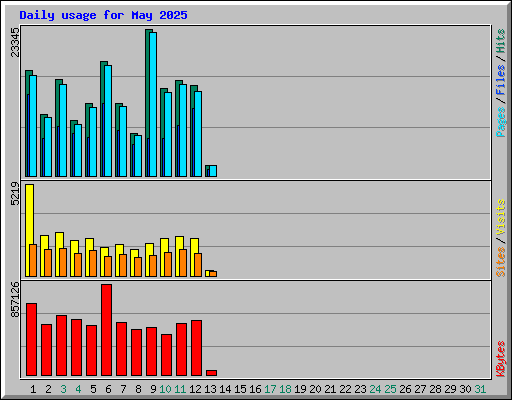
Task: Click day 28 on the x-axis
Action: pyautogui.click(x=435, y=389)
